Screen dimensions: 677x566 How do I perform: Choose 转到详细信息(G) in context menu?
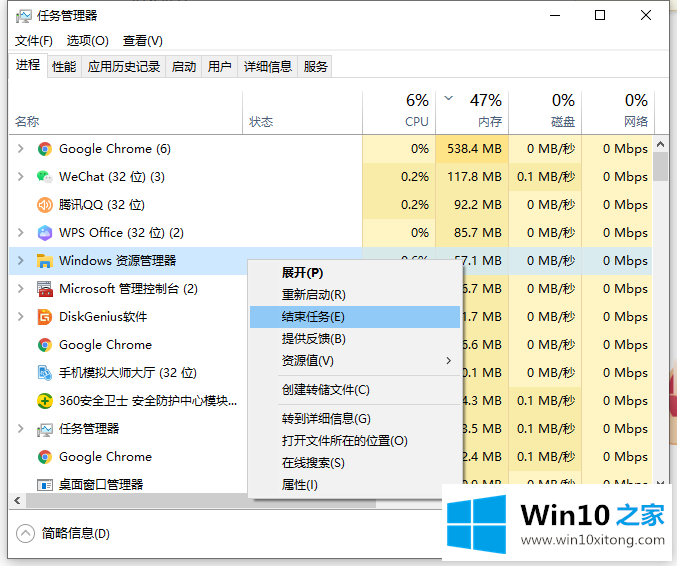355,419
